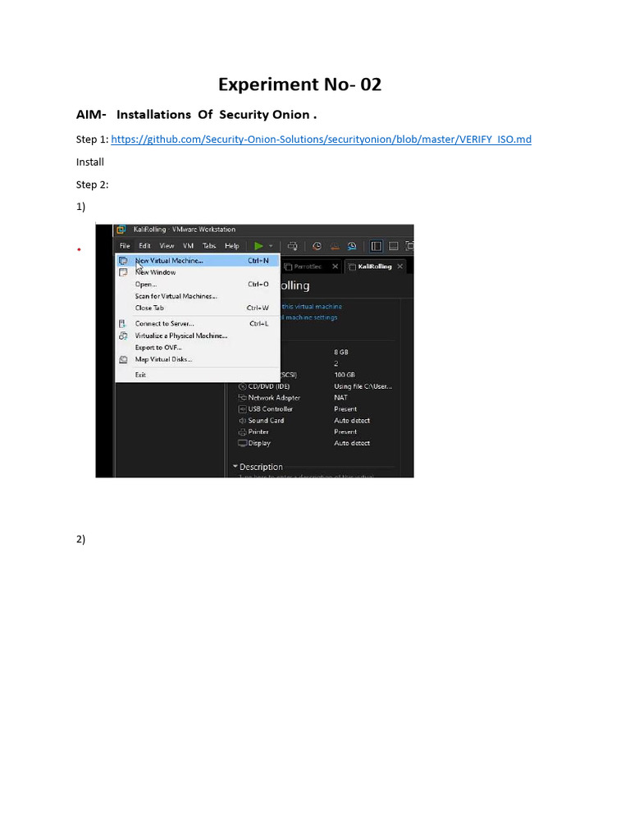The width and height of the screenshot is (630, 840).
Task: Click the Display monitor icon
Action: click(x=242, y=443)
